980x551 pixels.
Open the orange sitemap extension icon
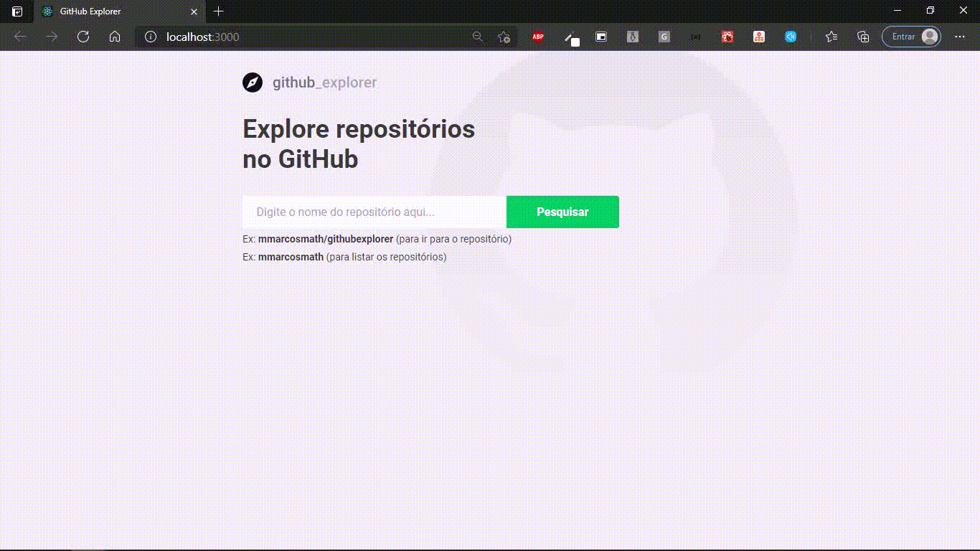tap(759, 37)
